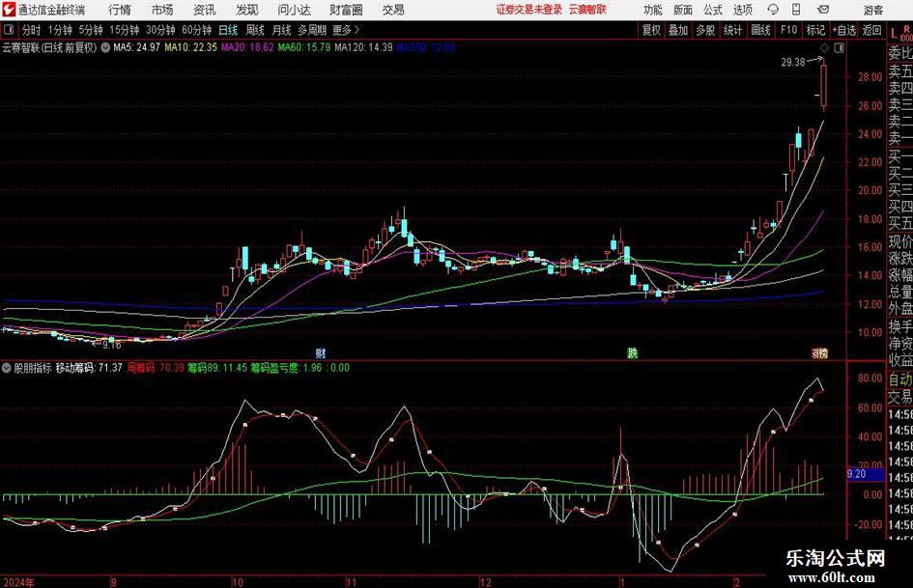Click the 统计 statistics button
This screenshot has width=913, height=588.
732,30
